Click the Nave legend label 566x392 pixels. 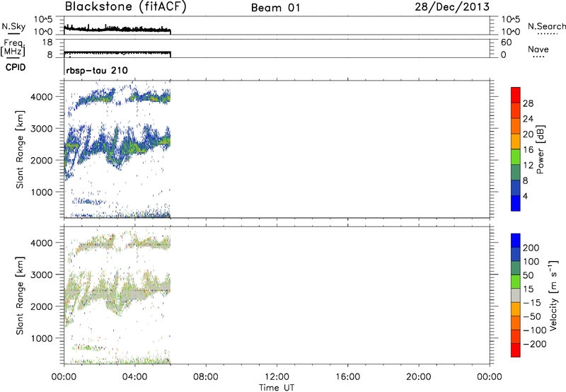click(x=538, y=49)
